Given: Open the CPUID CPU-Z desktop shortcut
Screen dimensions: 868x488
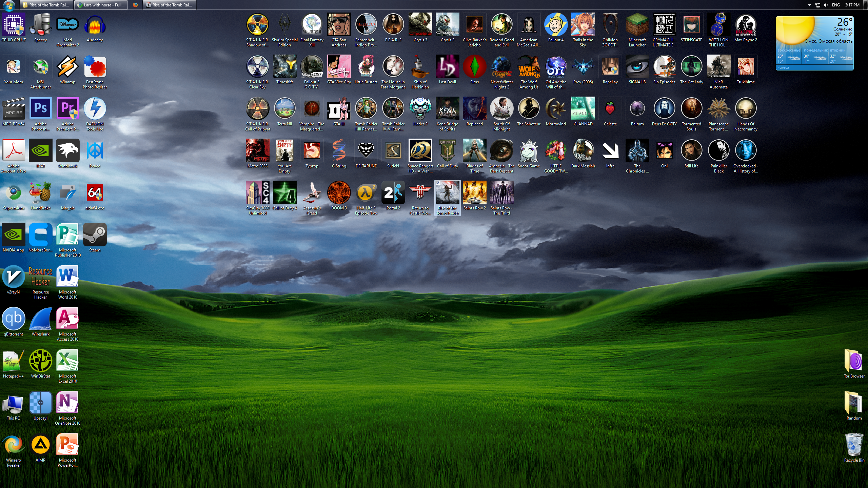Looking at the screenshot, I should (x=14, y=24).
